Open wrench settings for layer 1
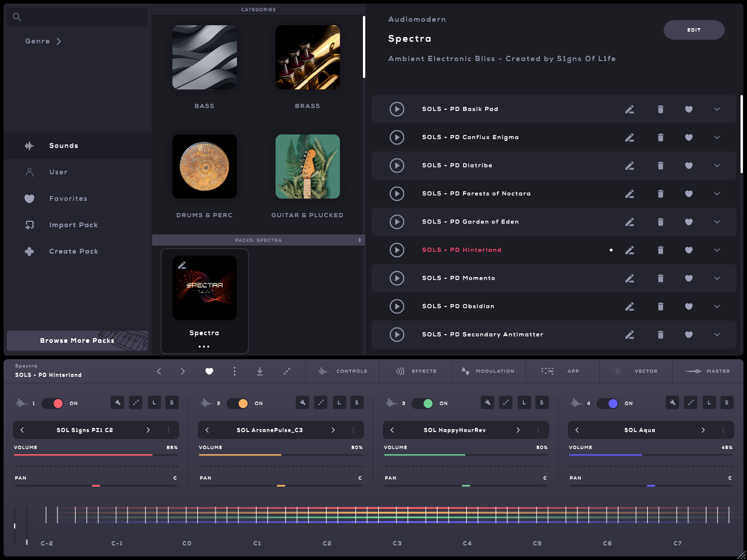 (x=117, y=403)
